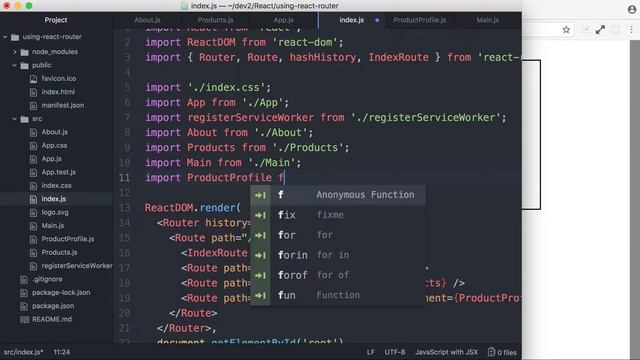Expand the node_modules folder
Image resolution: width=640 pixels, height=360 pixels.
click(x=15, y=52)
